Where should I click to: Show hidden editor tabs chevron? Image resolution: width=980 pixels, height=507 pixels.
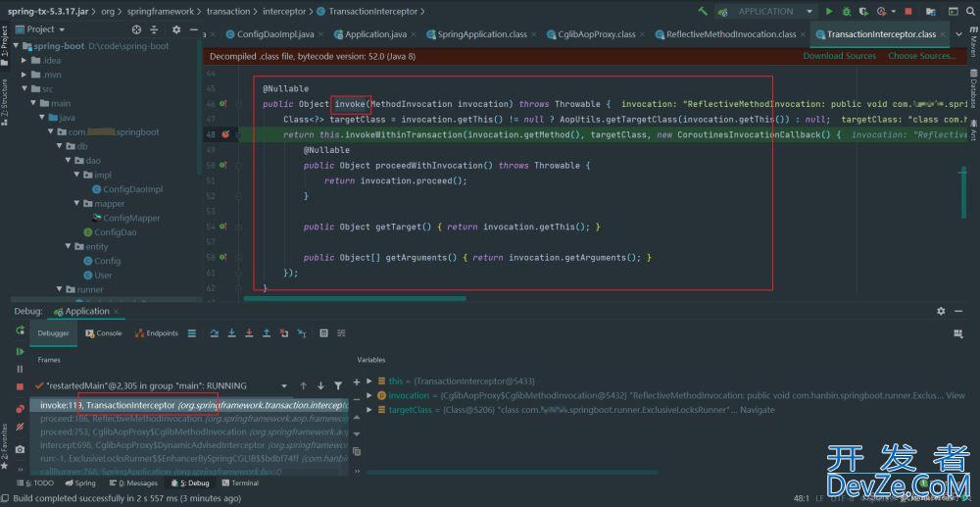(x=960, y=34)
